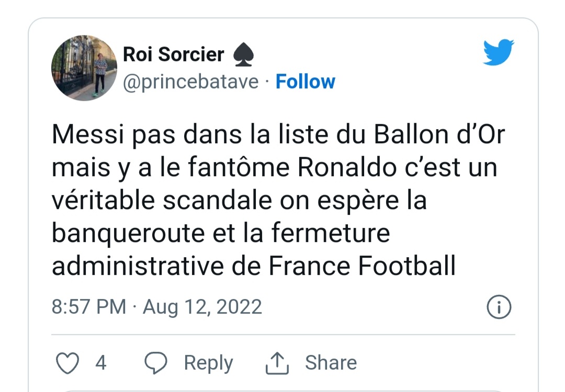Like the tweet with the heart icon
565x392 pixels.
[67, 363]
